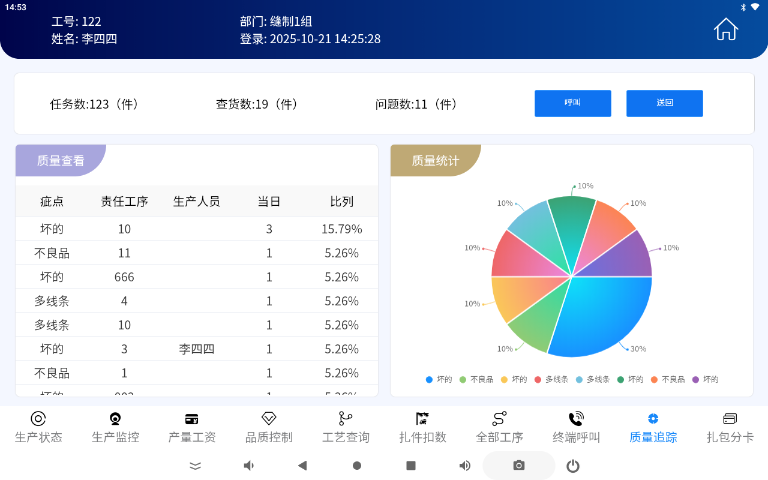Open 终端呼叫 phone icon tab
This screenshot has height=480, width=768.
pyautogui.click(x=576, y=427)
